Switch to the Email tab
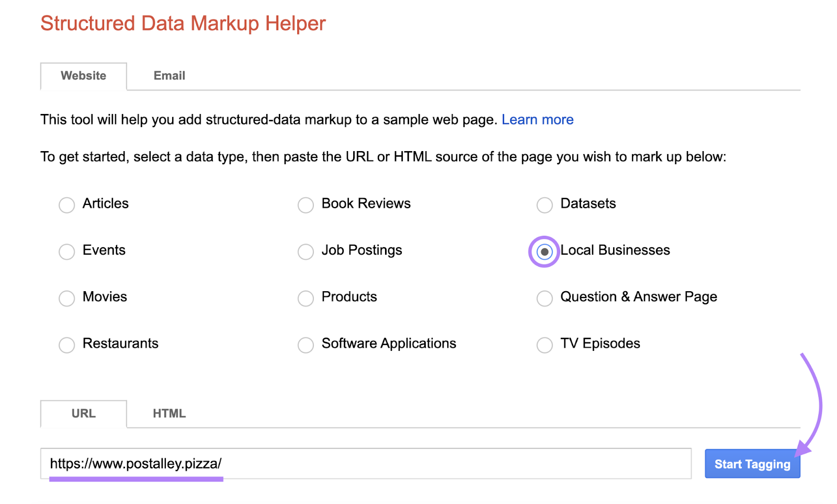Screen dimensions: 837x504 (x=168, y=76)
